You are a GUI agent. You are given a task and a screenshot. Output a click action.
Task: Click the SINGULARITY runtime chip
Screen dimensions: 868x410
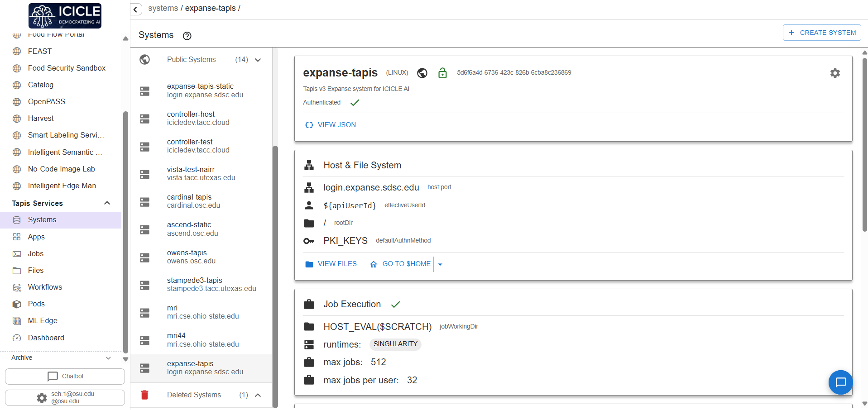[395, 344]
